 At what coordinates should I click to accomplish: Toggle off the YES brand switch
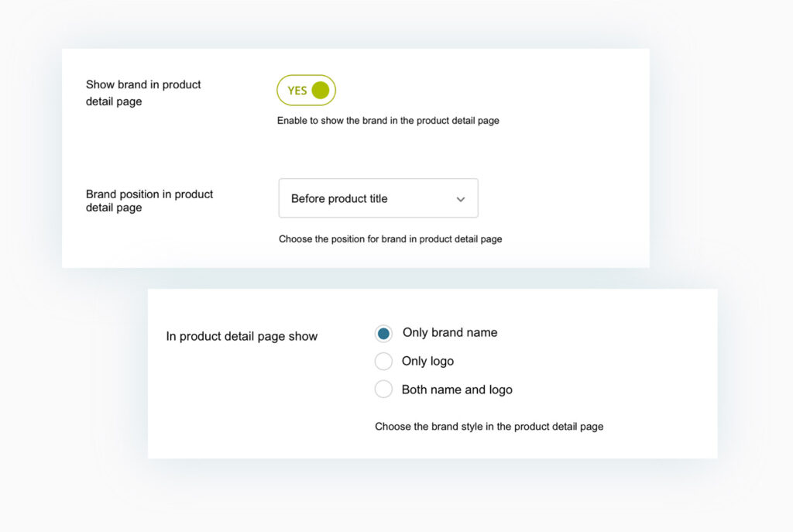[306, 90]
